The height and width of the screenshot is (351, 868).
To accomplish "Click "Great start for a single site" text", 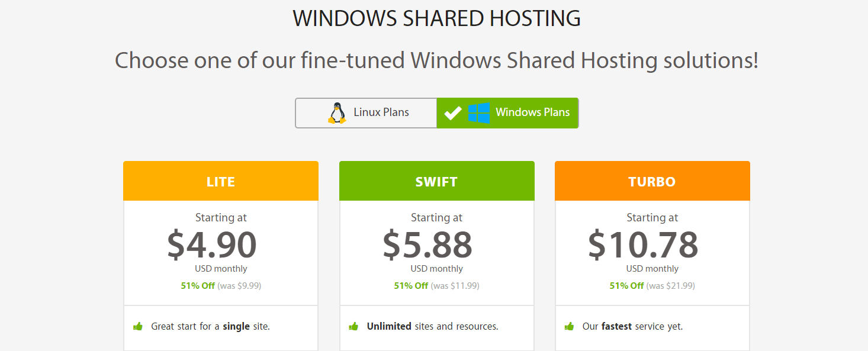I will pos(210,326).
